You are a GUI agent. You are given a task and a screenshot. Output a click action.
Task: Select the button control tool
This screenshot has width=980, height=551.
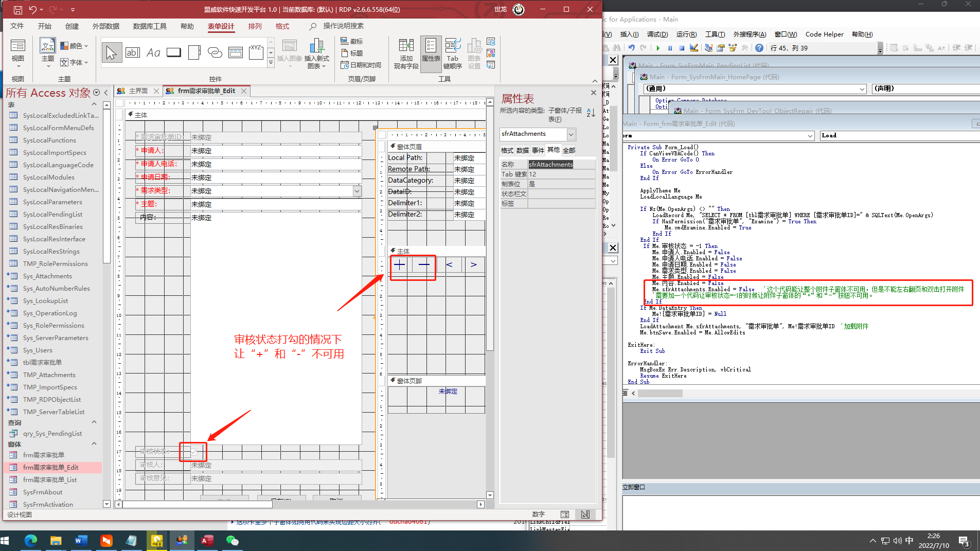coord(174,52)
